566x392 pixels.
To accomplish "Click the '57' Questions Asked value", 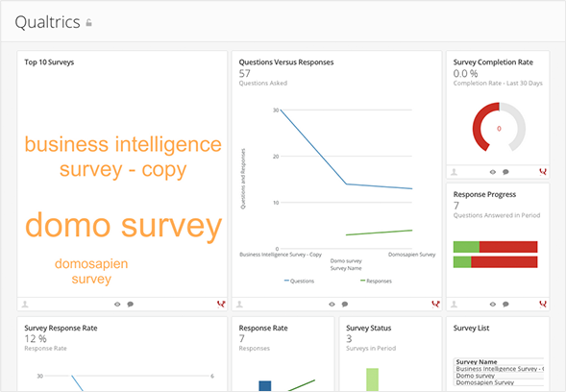I will [x=244, y=73].
